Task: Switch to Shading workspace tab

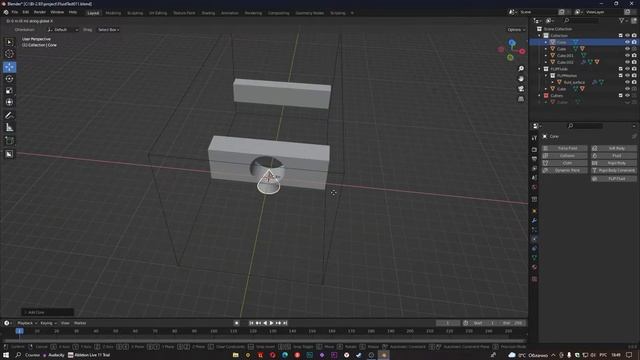Action: (x=208, y=13)
